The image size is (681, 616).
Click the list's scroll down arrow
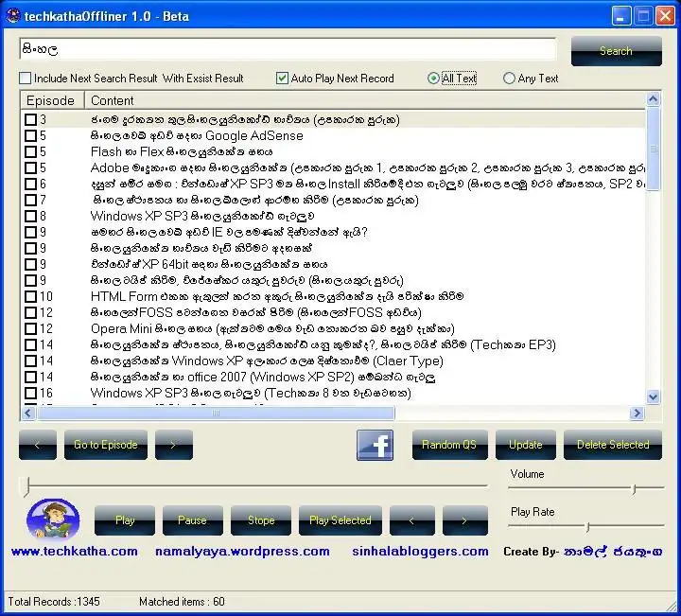(653, 396)
